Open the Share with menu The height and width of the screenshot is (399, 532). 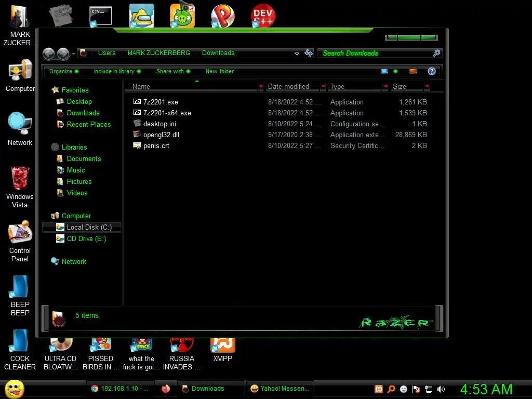click(173, 71)
